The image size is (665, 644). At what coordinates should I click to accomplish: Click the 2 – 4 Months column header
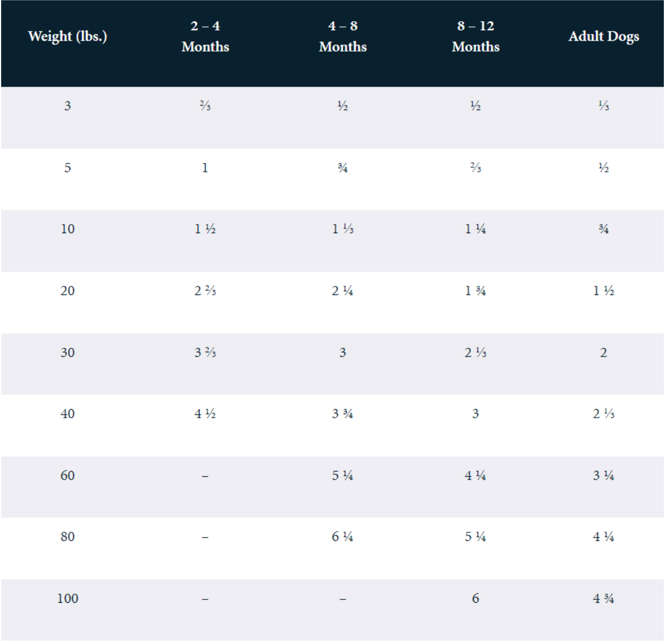(205, 37)
